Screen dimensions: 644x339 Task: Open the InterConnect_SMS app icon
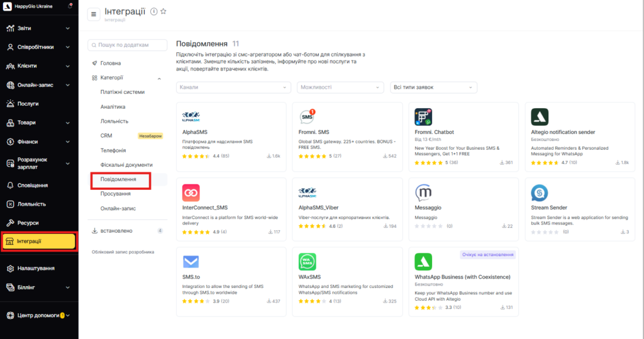[x=191, y=192]
